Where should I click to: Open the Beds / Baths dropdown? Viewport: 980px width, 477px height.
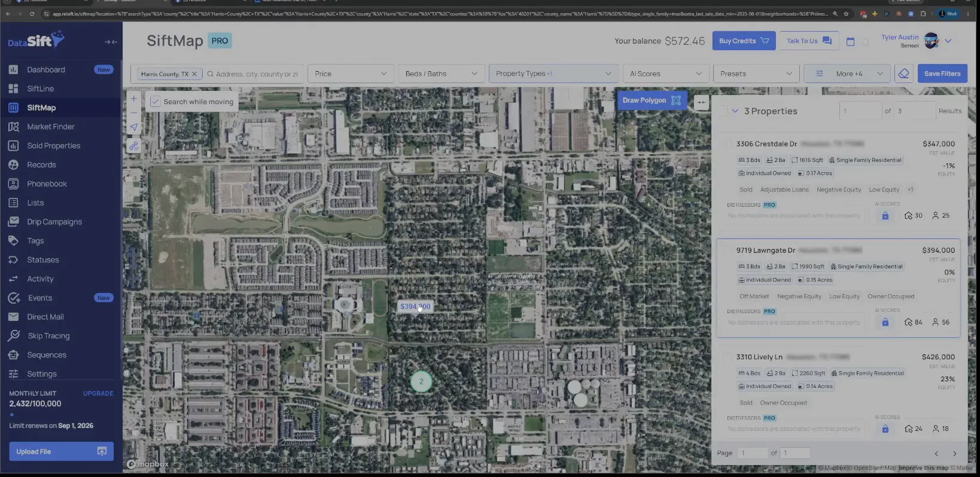click(441, 74)
